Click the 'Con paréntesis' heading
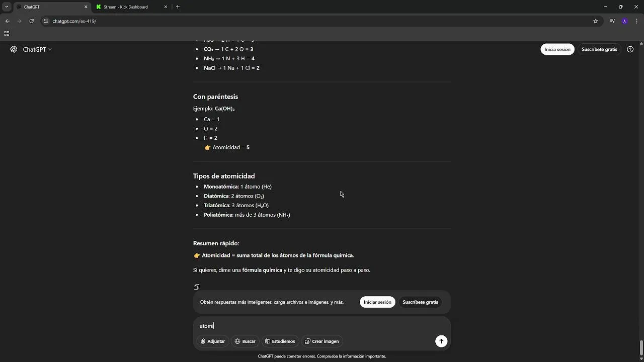 click(x=215, y=97)
